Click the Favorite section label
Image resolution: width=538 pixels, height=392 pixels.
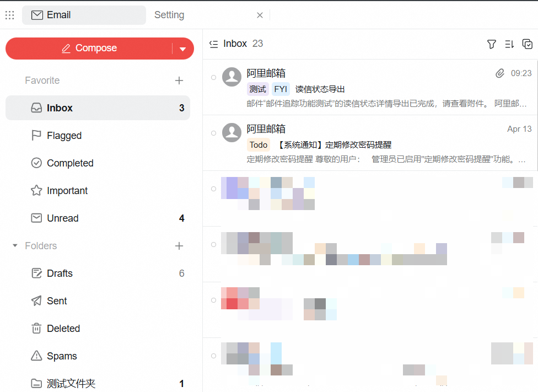42,80
